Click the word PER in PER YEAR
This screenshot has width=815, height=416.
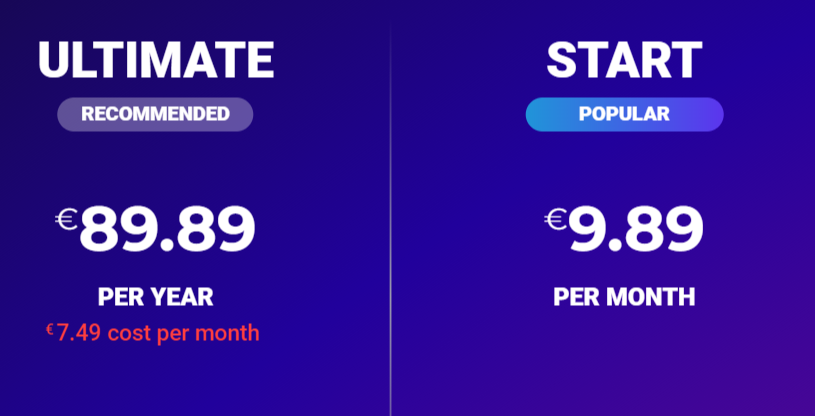(116, 297)
